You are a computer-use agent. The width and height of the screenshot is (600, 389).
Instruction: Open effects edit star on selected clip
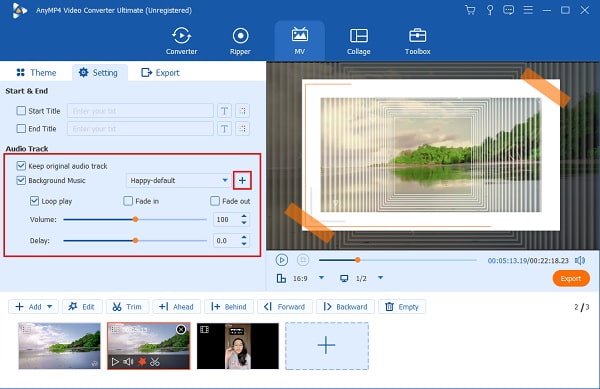142,361
